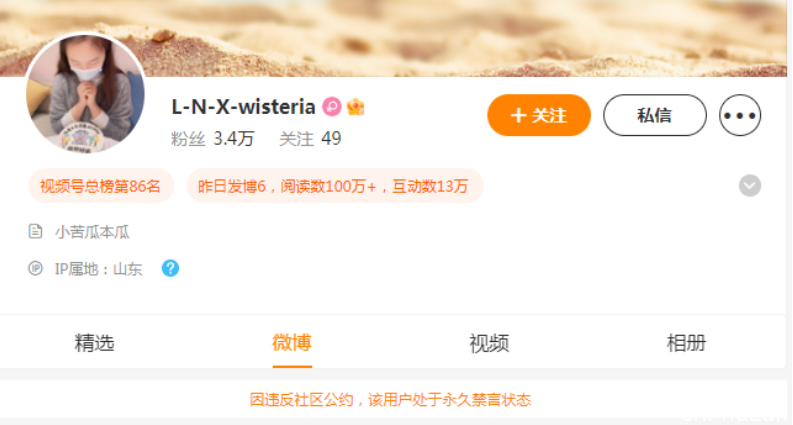Screen dimensions: 793x425
Task: Click the document icon beside 小苦瓜本瓜
Action: pos(35,232)
